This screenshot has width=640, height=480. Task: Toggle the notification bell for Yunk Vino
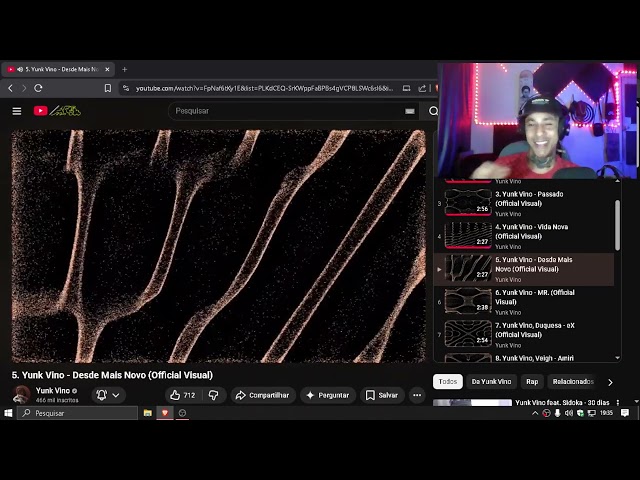point(102,395)
